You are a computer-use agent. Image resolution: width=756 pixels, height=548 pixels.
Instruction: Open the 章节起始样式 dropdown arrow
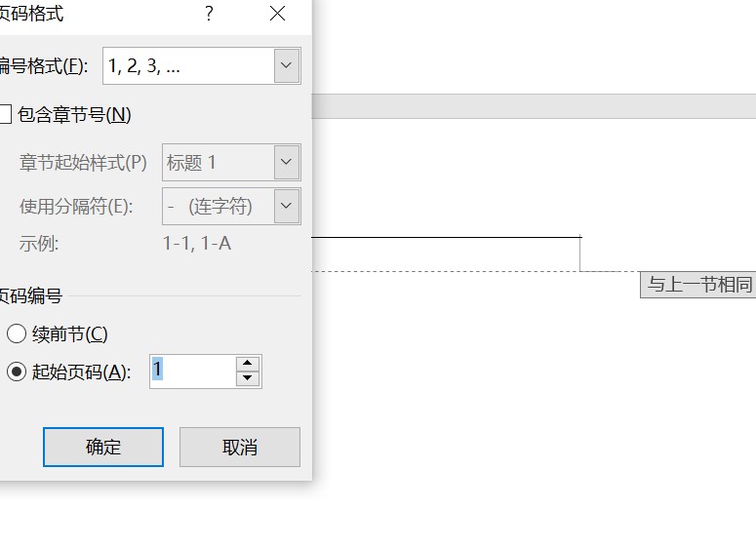coord(286,162)
